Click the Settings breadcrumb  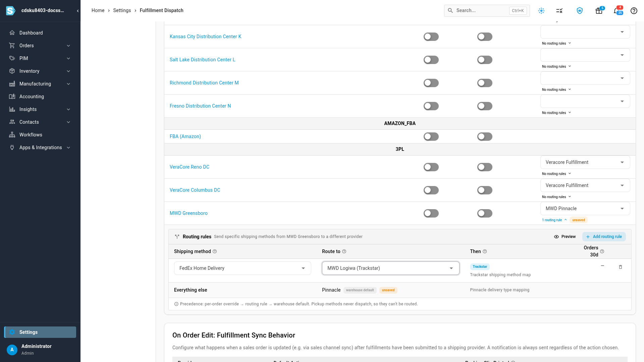(x=122, y=10)
